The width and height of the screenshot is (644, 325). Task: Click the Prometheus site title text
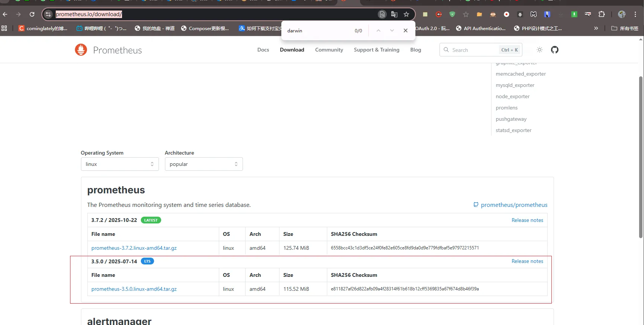[x=118, y=50]
